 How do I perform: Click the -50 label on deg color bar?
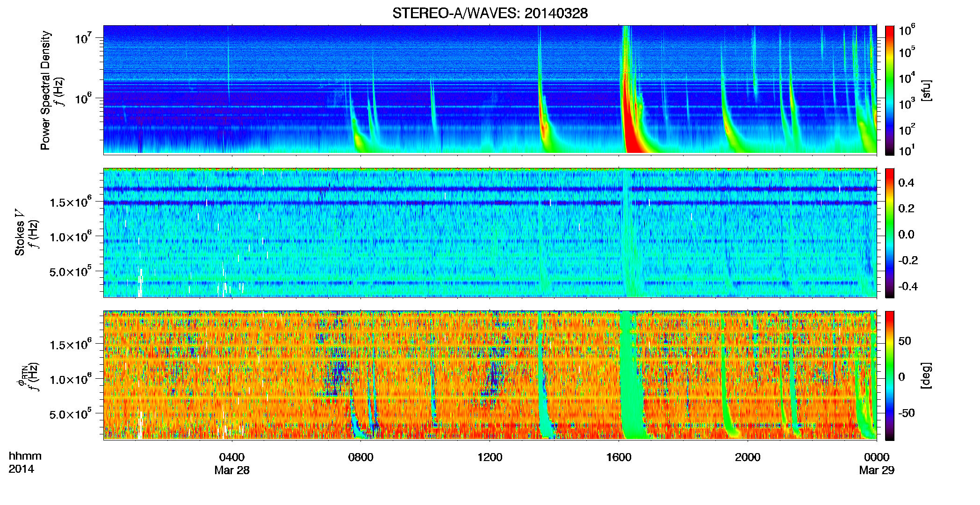tap(907, 413)
